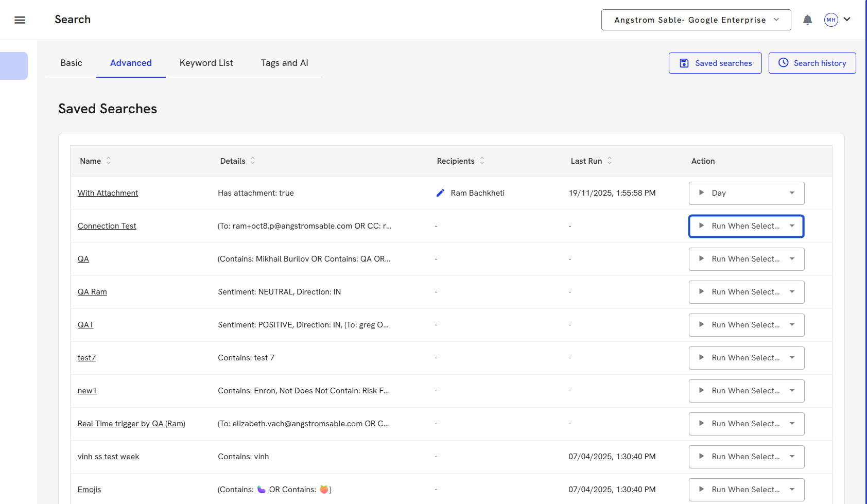The height and width of the screenshot is (504, 867).
Task: Expand Day schedule dropdown for With Attachment
Action: coord(792,193)
